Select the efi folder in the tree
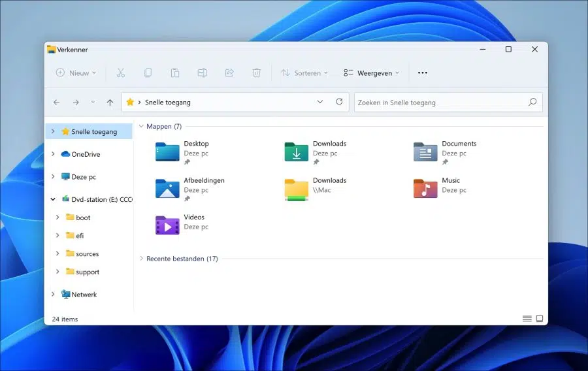588x371 pixels. 74,235
